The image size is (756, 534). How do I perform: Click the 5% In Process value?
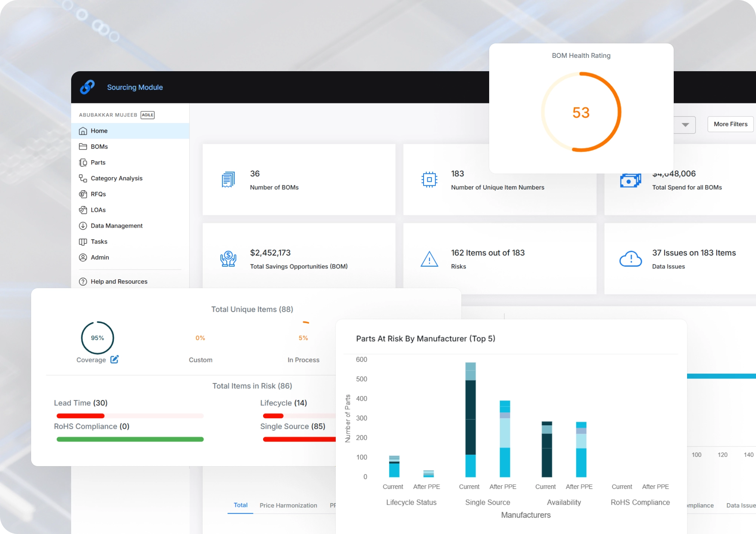[x=303, y=338]
